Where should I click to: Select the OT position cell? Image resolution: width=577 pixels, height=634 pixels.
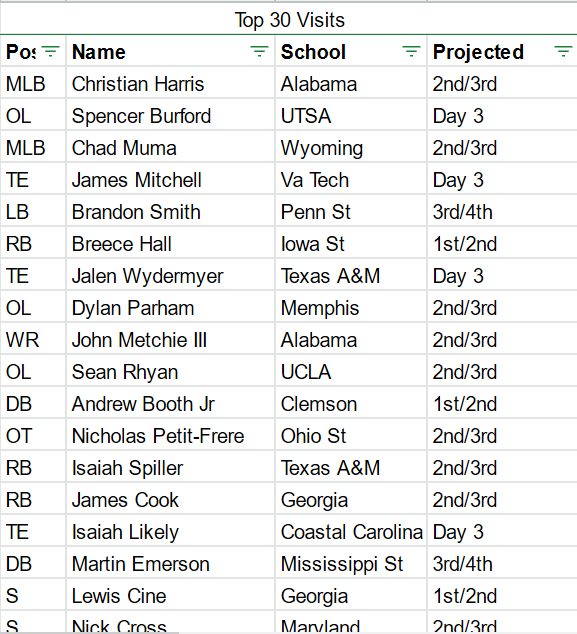click(x=33, y=436)
